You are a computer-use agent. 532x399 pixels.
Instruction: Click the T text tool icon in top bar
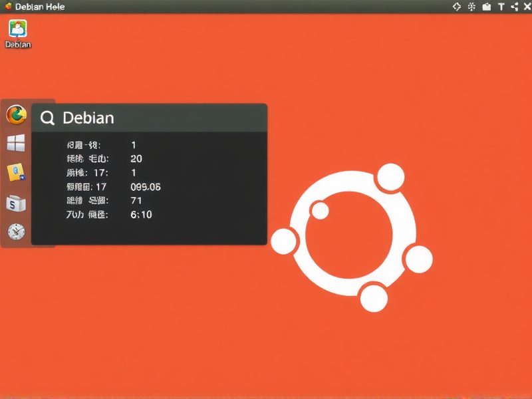(500, 7)
